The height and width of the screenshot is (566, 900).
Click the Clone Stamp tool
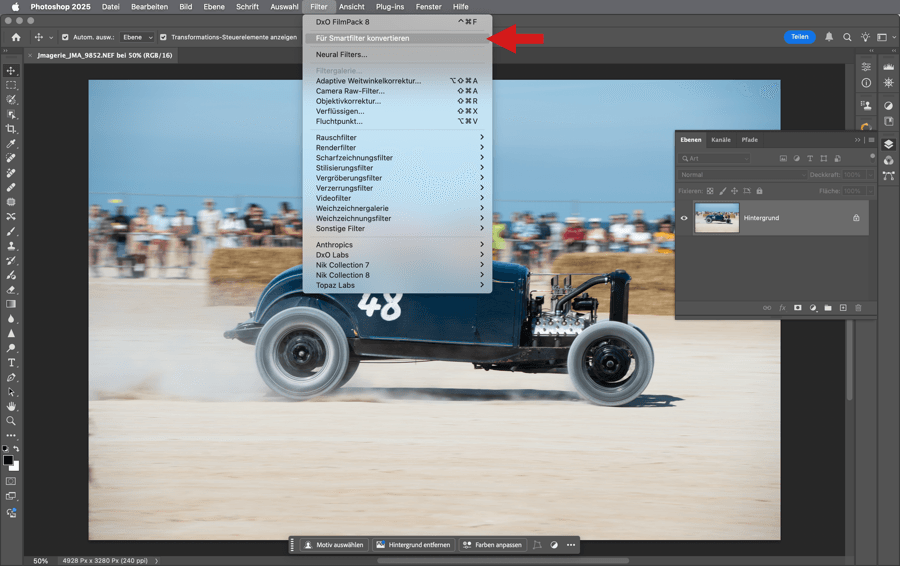click(11, 245)
